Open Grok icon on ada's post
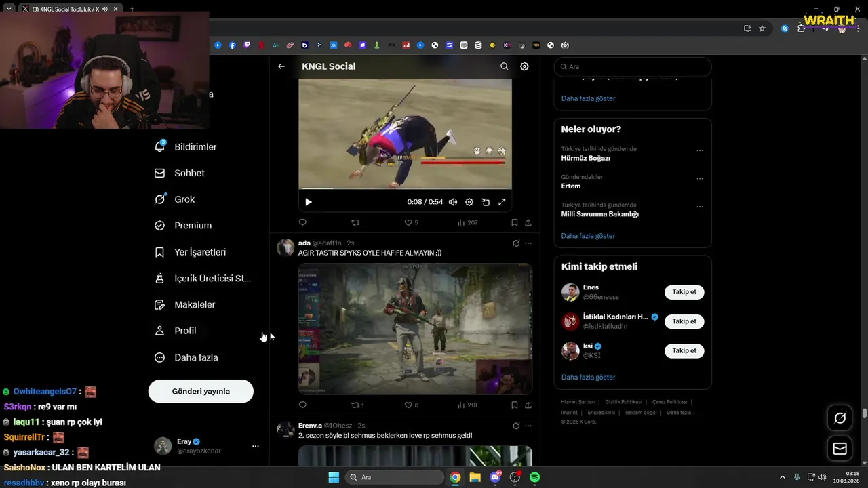 click(x=516, y=243)
